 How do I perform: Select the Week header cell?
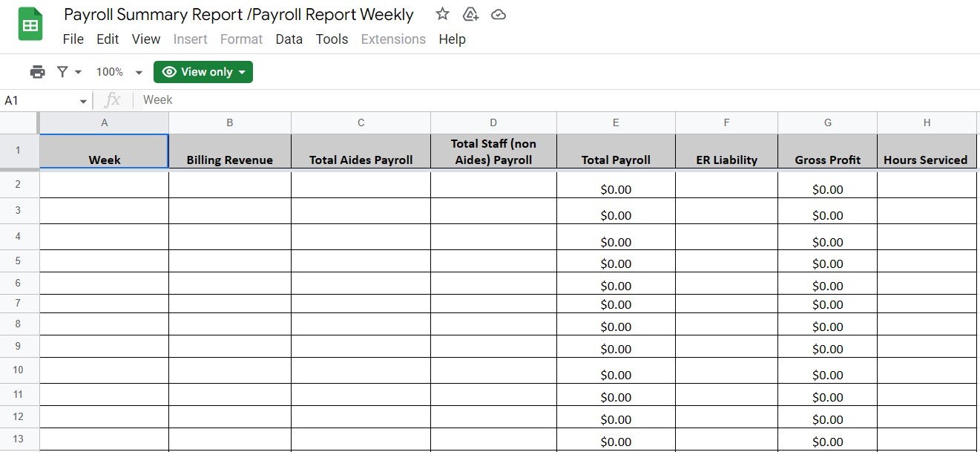point(104,151)
